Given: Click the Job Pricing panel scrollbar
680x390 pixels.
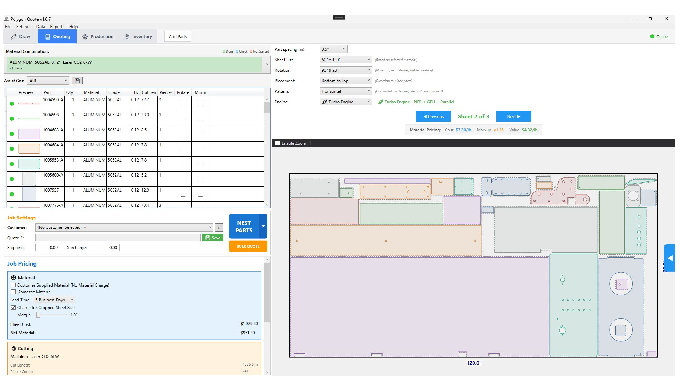Looking at the screenshot, I should [x=267, y=317].
